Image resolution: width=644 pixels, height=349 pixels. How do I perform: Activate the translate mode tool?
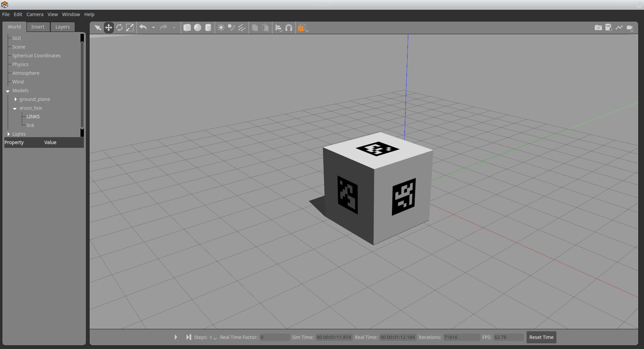[109, 27]
